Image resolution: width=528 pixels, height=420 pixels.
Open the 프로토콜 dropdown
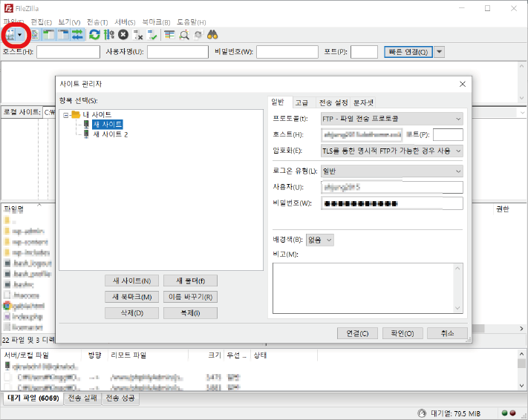(x=391, y=119)
